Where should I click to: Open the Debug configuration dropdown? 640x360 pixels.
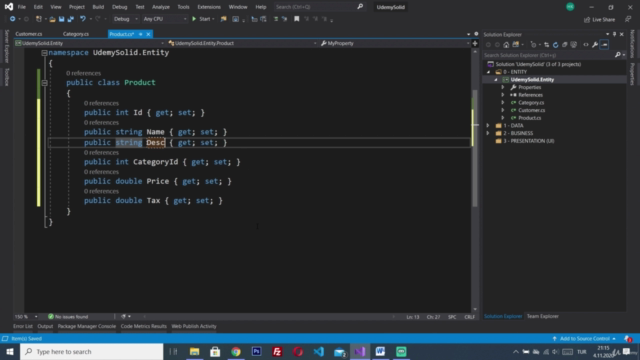(x=126, y=19)
